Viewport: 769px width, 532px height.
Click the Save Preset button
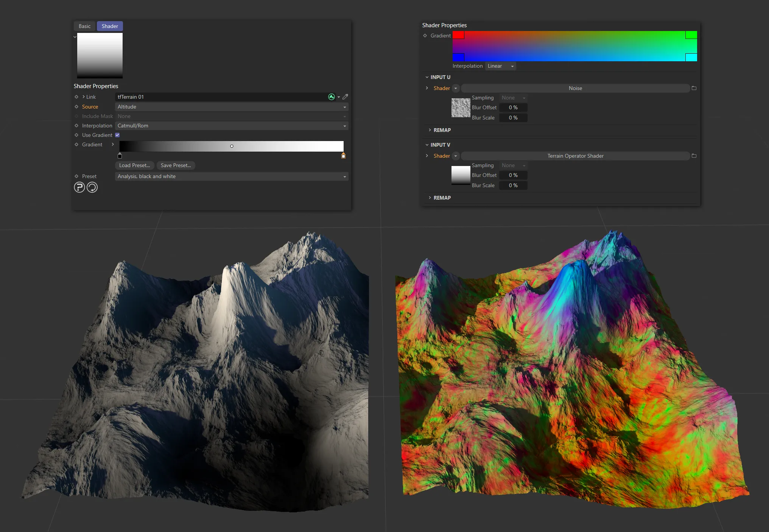(x=176, y=165)
